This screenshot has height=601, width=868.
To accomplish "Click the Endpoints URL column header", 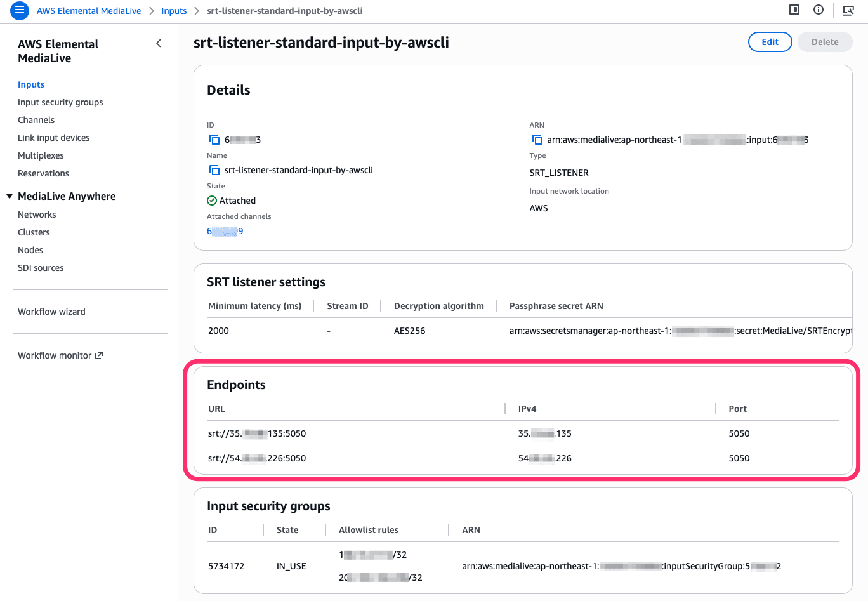I will pyautogui.click(x=216, y=409).
